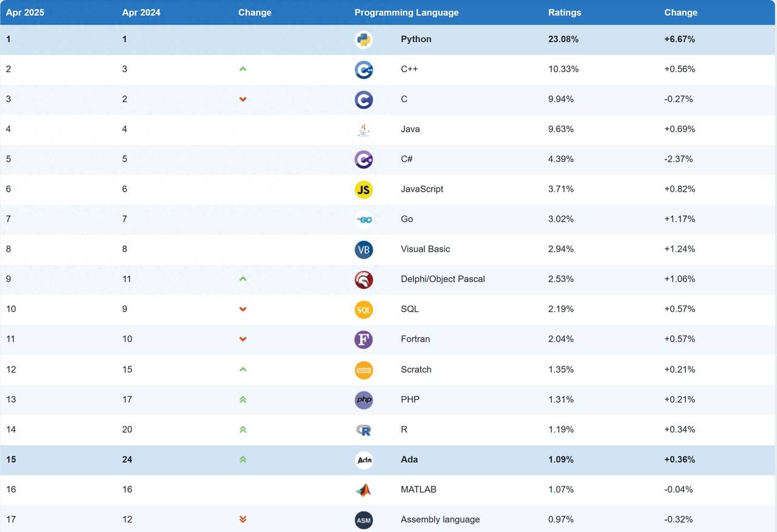Click the double green arrow in Ada row
777x532 pixels.
tap(243, 460)
